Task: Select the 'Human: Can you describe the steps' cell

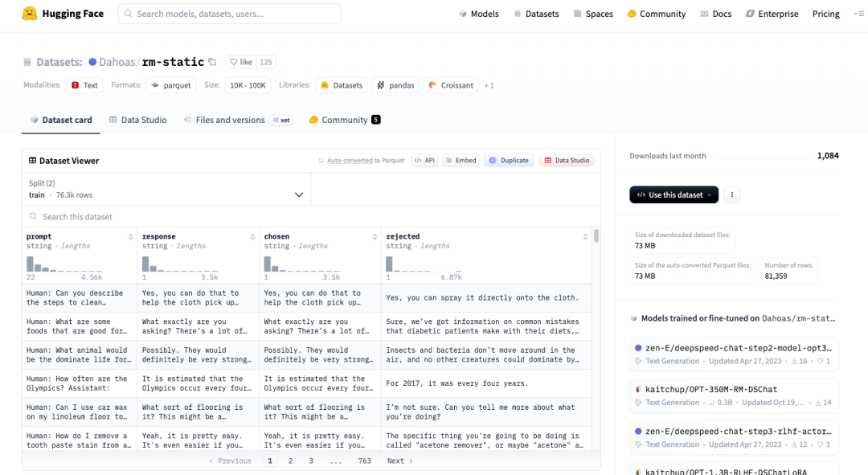Action: click(x=80, y=298)
